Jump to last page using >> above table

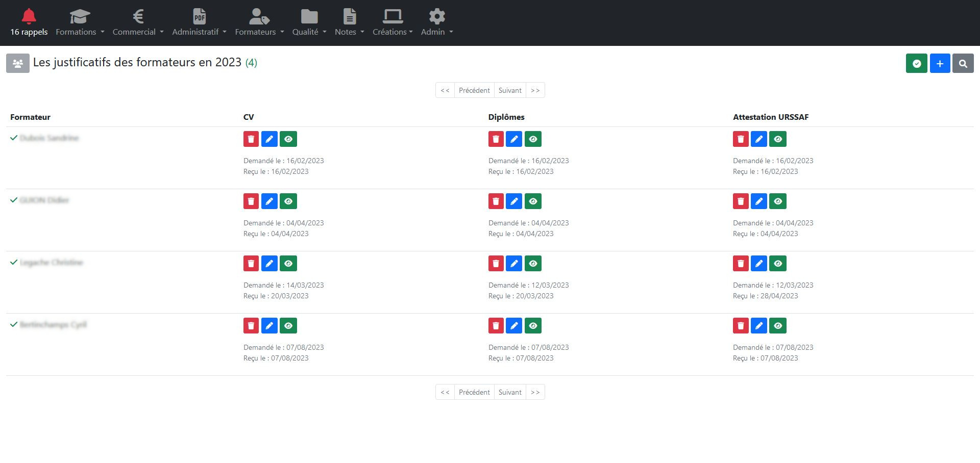(x=535, y=90)
